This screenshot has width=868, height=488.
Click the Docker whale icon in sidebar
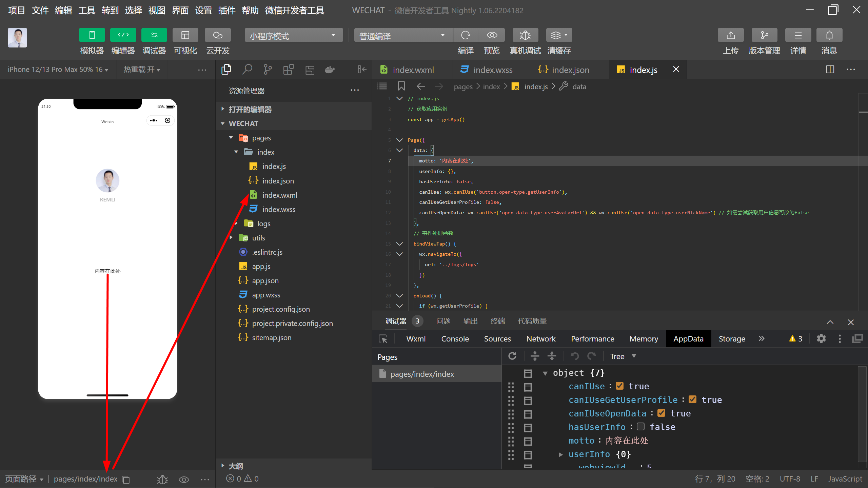pos(330,70)
